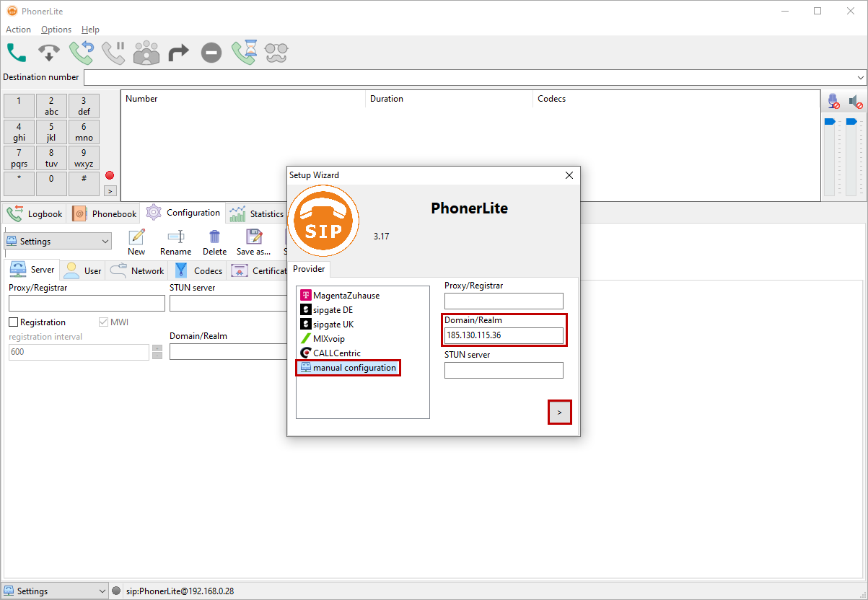The width and height of the screenshot is (868, 600).
Task: Click the wizard next arrow button
Action: click(560, 412)
